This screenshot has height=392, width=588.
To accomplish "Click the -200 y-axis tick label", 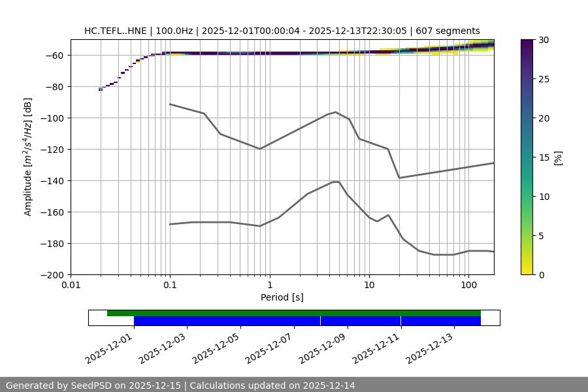I will tap(52, 275).
